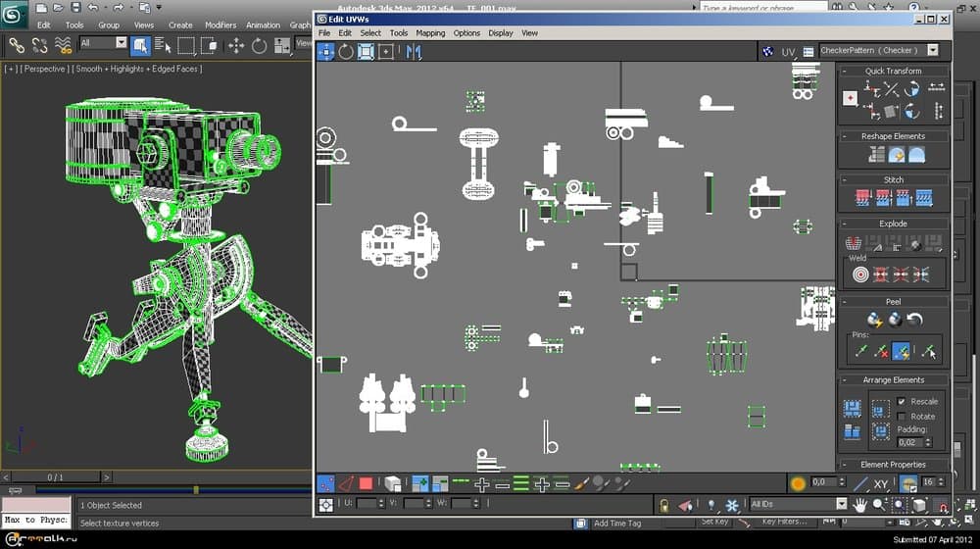Image resolution: width=980 pixels, height=549 pixels.
Task: Toggle the Rescale checkbox
Action: pos(902,401)
